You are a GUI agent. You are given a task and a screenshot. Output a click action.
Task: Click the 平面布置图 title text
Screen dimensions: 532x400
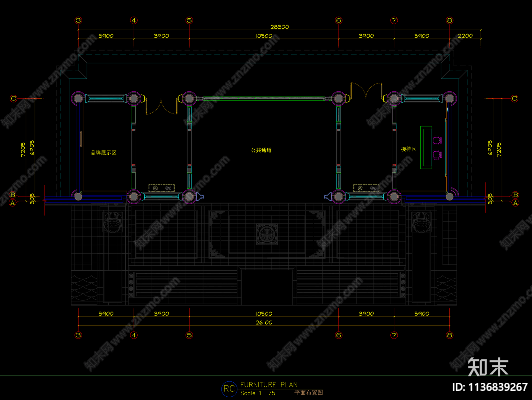pyautogui.click(x=309, y=393)
